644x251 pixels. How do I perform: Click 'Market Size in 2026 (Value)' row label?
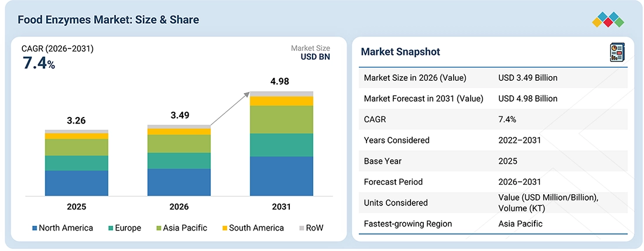point(415,77)
